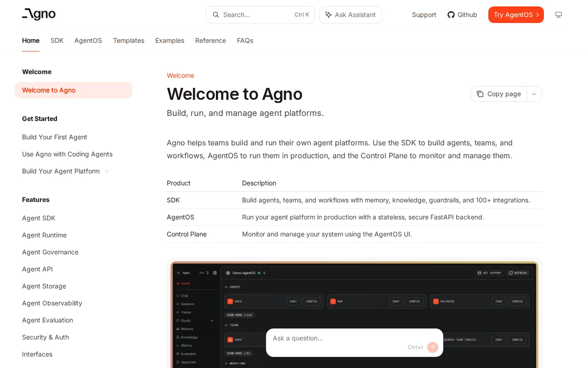Click the Agno logo in the header
Image resolution: width=588 pixels, height=368 pixels.
pos(39,14)
